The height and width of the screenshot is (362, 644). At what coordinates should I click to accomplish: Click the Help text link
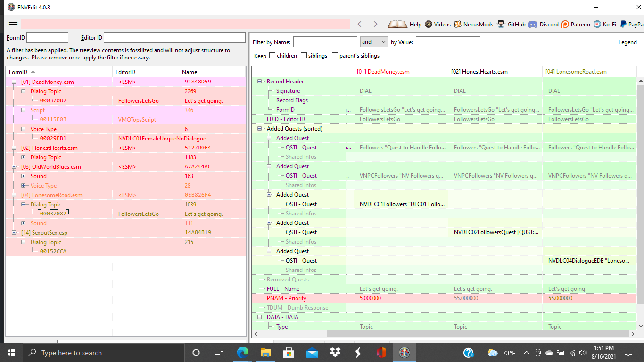point(415,25)
